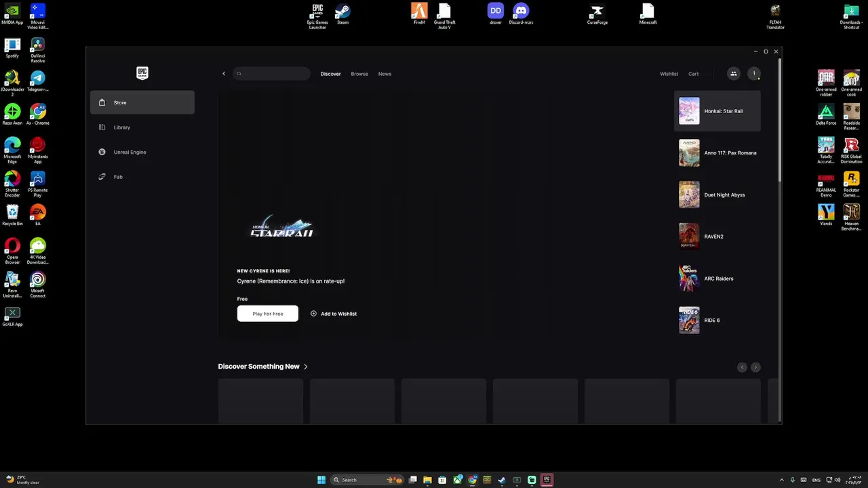Viewport: 868px width, 488px height.
Task: Open the volume control in system tray
Action: pos(837,480)
